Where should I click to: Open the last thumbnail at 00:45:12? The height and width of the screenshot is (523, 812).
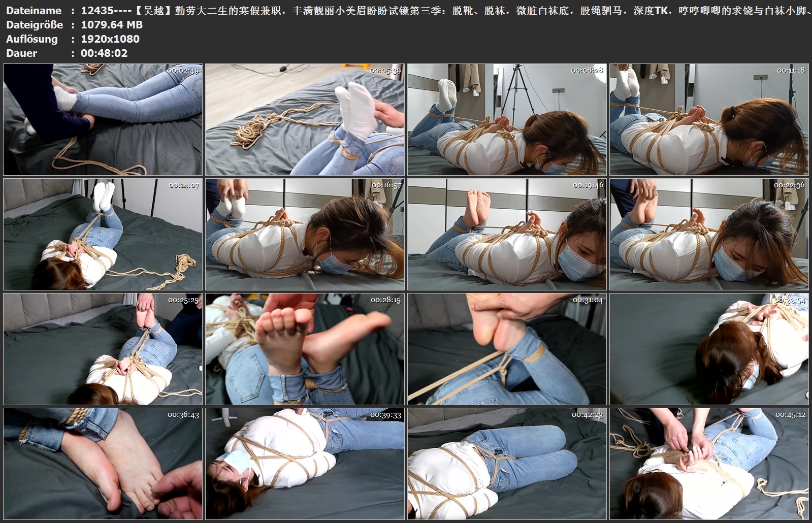point(709,464)
